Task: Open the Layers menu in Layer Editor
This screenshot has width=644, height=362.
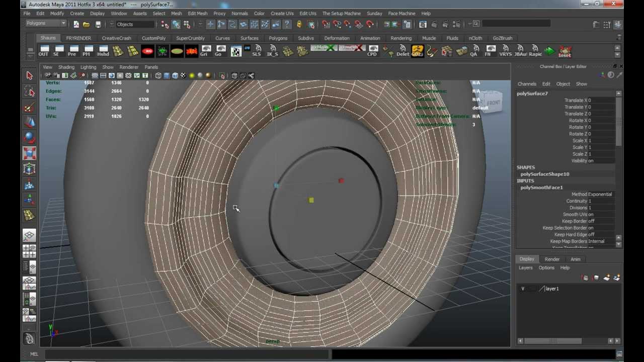Action: point(525,268)
